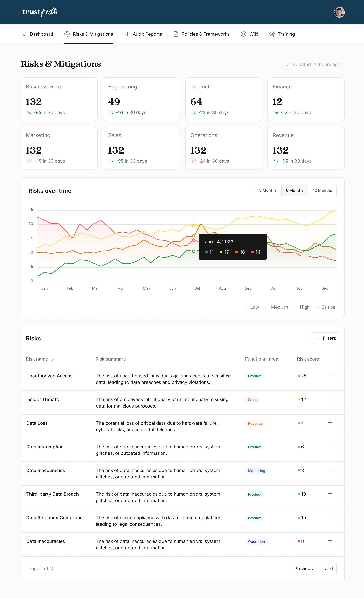
Task: Click the Risks & Mitigations navigation icon
Action: coord(66,34)
